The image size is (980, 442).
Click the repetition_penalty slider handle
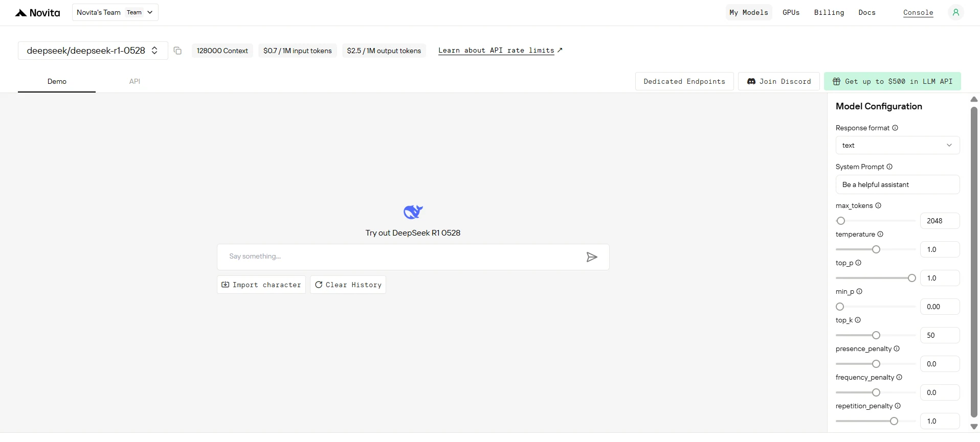coord(894,421)
